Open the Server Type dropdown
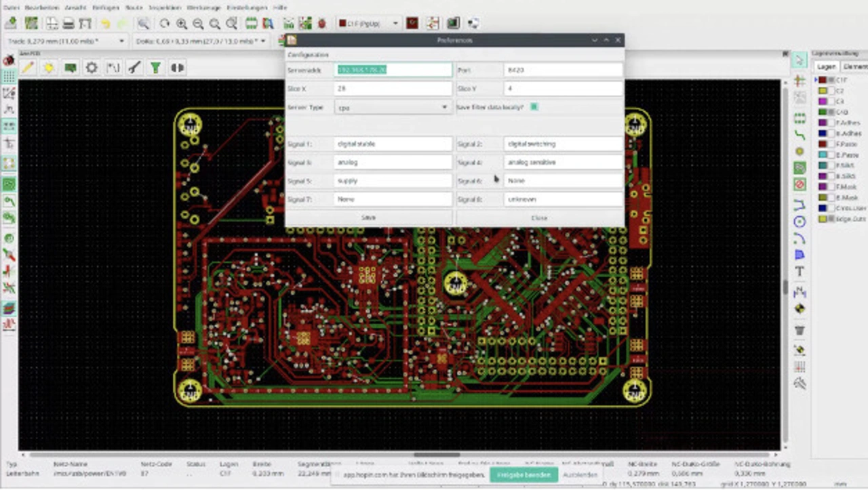Viewport: 868px width, 490px height. click(393, 107)
